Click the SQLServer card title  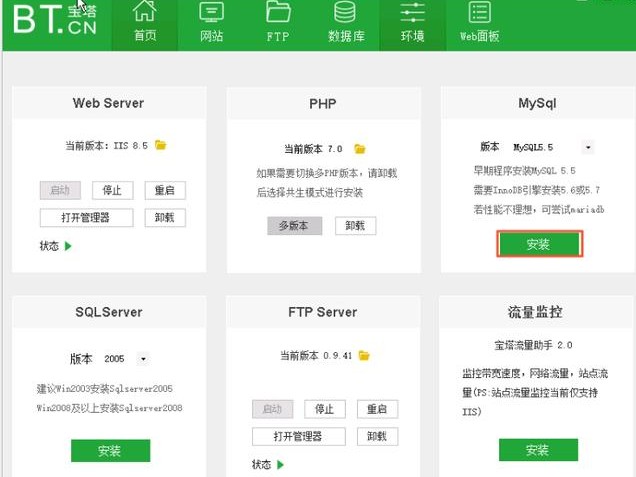pyautogui.click(x=109, y=312)
